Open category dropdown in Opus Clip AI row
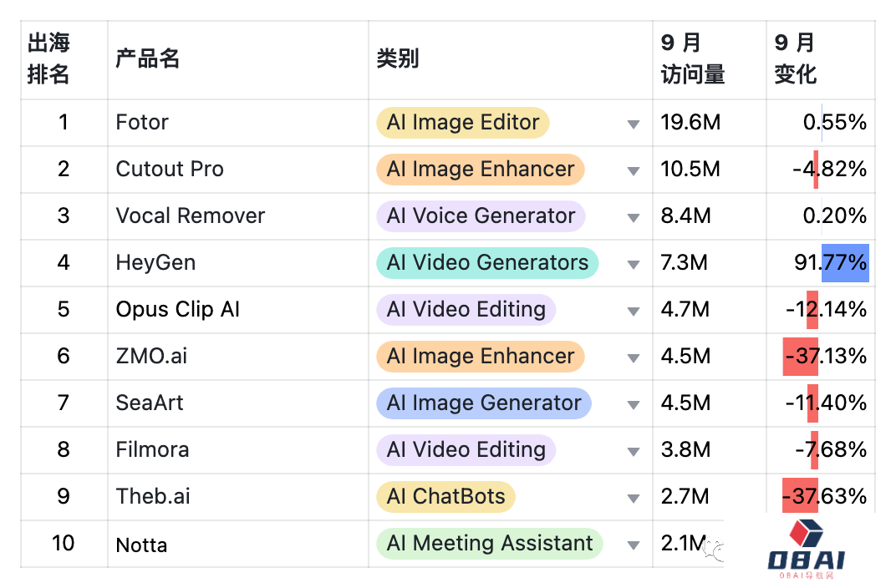Viewport: 896px width, 588px height. click(x=633, y=312)
